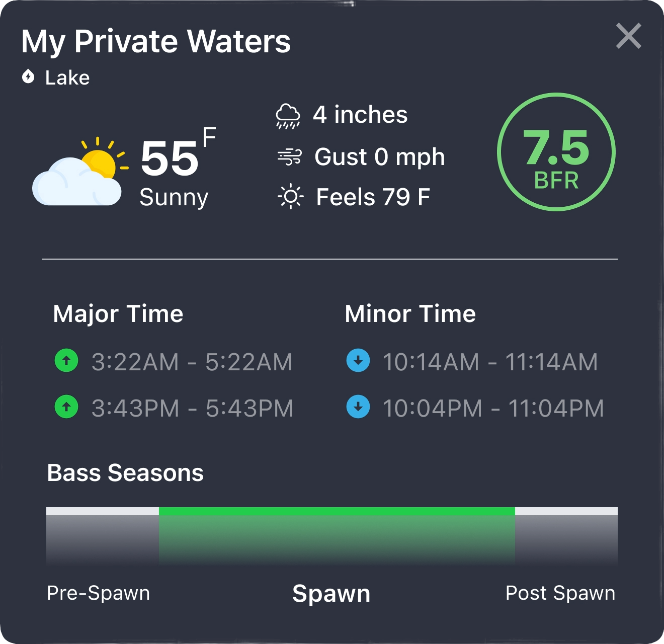Click the sun feels-like icon

coord(290,197)
